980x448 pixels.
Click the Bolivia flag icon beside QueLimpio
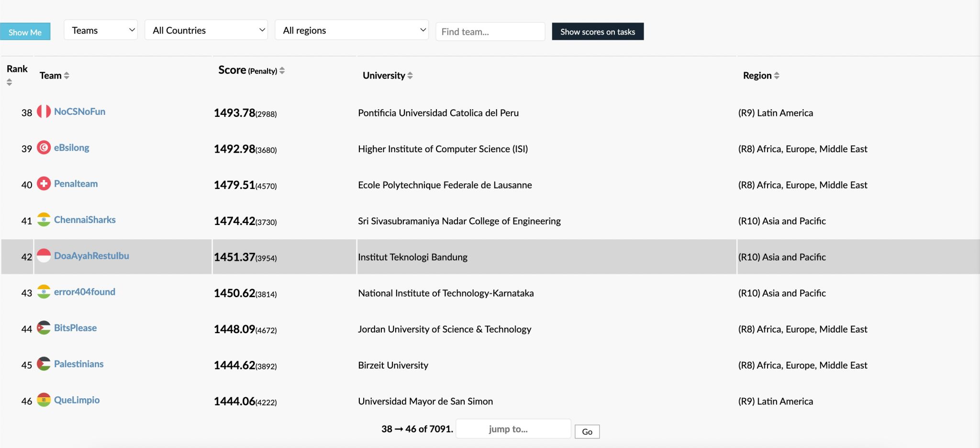click(44, 400)
